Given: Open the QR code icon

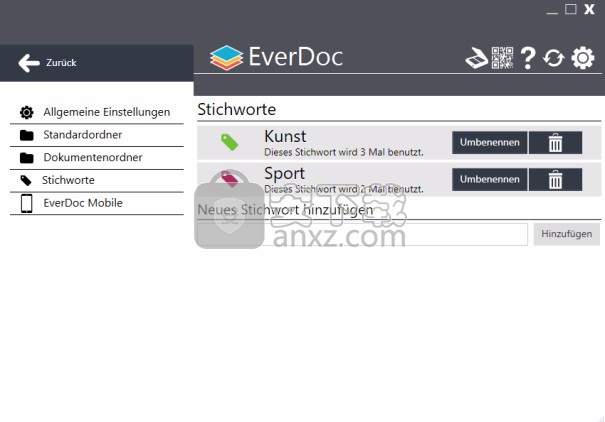Looking at the screenshot, I should click(x=502, y=58).
